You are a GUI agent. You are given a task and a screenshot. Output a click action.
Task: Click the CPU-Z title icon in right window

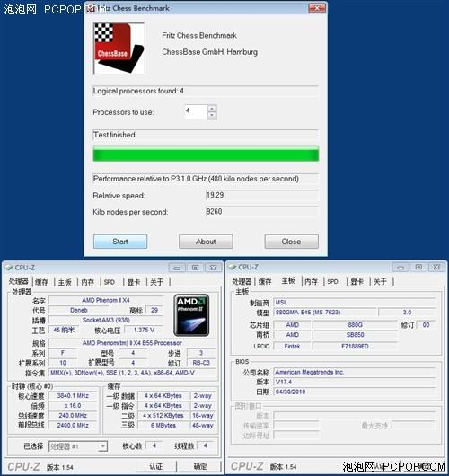233,267
